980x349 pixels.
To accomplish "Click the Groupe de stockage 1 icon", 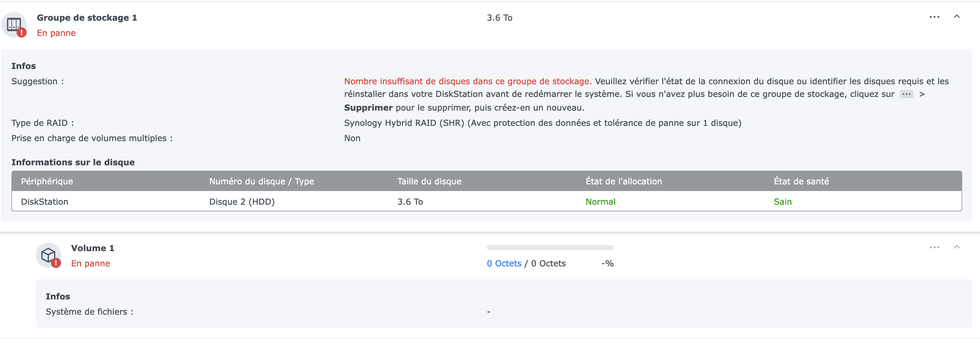I will point(14,25).
